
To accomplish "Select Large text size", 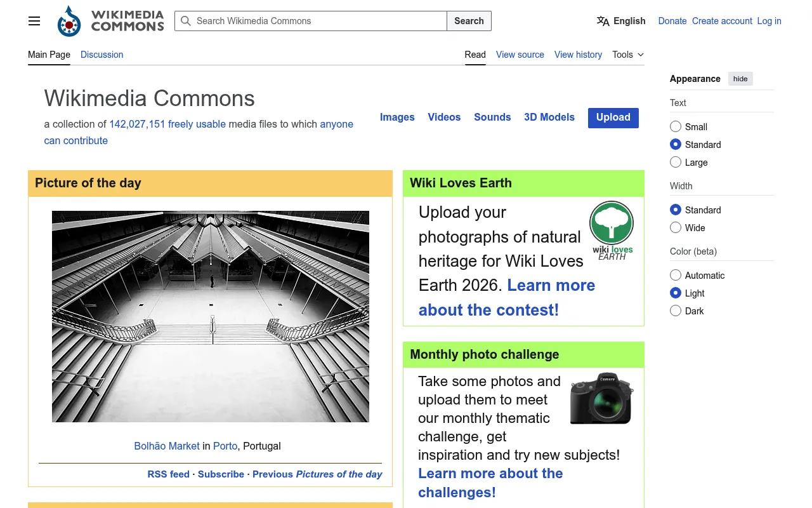I will (x=676, y=162).
